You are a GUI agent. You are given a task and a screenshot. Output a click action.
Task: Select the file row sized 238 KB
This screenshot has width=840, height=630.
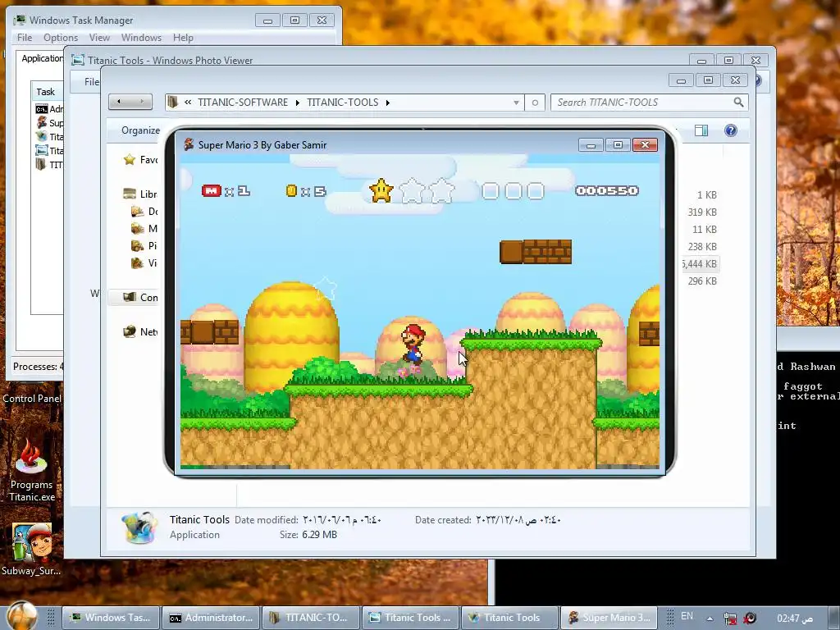pyautogui.click(x=702, y=246)
